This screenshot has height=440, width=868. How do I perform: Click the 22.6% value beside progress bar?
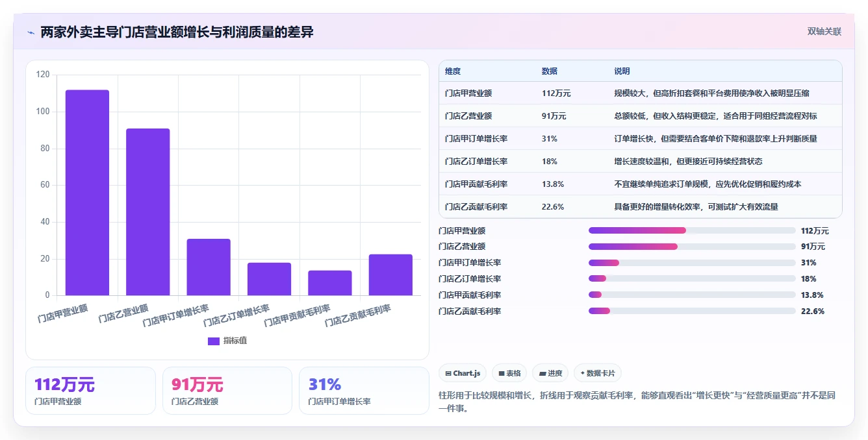coord(813,312)
